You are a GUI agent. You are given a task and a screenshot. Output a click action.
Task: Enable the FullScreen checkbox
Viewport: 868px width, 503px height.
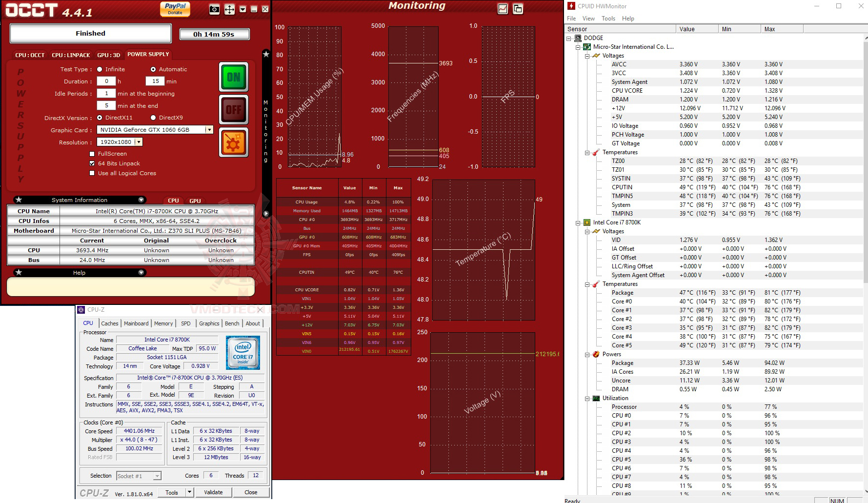(x=92, y=154)
